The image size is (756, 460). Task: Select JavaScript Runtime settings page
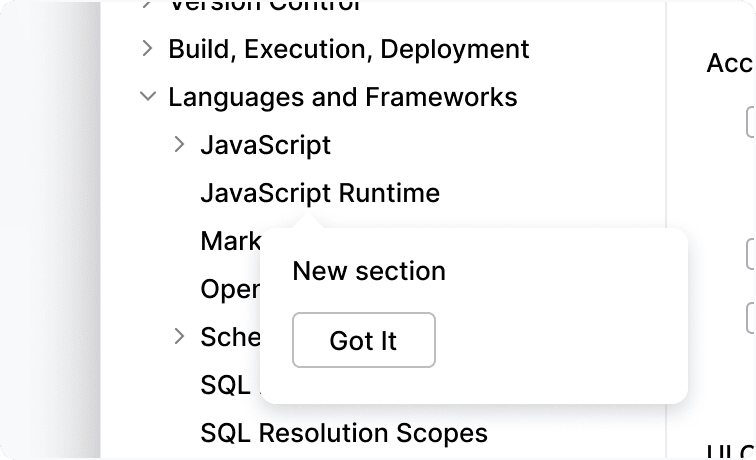[x=319, y=193]
